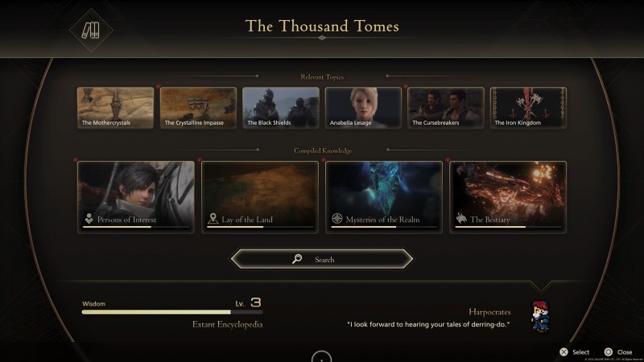
Task: Open The Mothercrystals topic
Action: pos(115,108)
